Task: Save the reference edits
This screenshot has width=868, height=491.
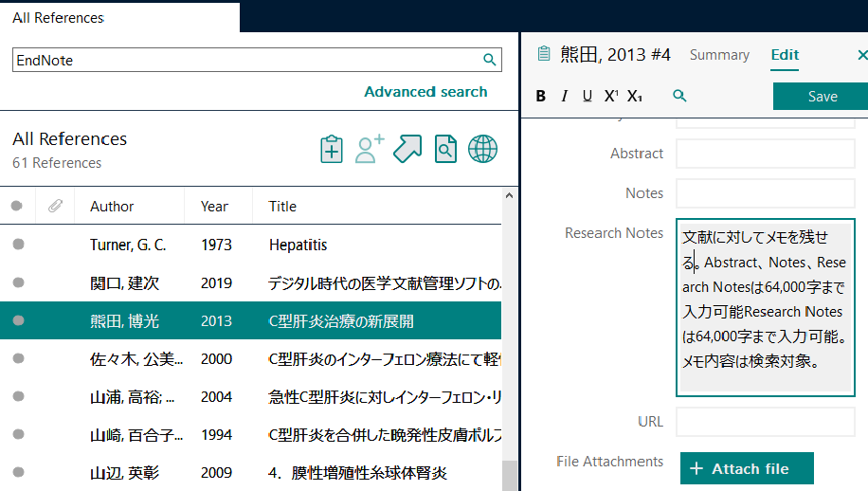Action: click(822, 97)
